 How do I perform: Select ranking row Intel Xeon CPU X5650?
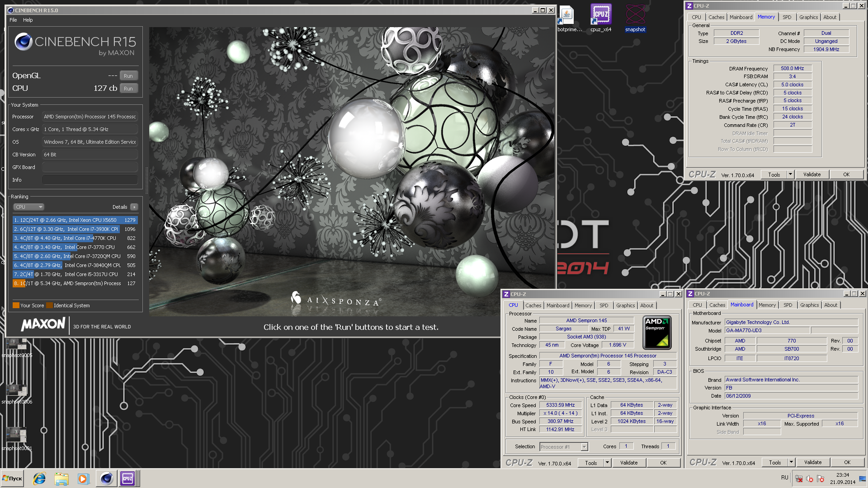coord(75,220)
